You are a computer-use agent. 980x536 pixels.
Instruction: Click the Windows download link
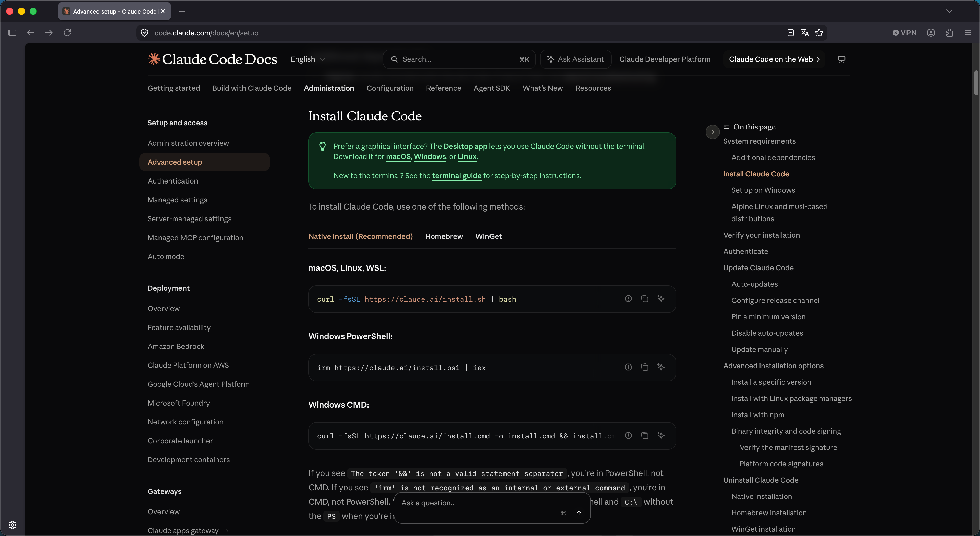click(x=430, y=156)
